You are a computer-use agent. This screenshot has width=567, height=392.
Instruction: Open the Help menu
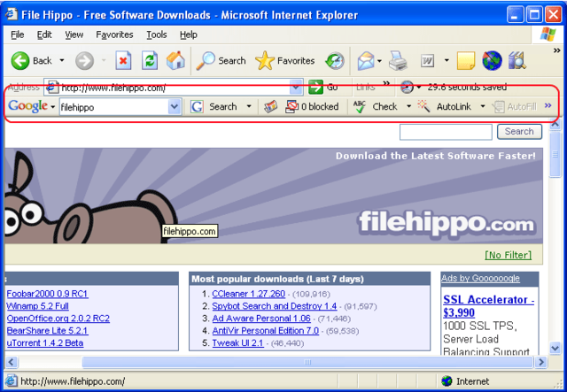coord(189,35)
